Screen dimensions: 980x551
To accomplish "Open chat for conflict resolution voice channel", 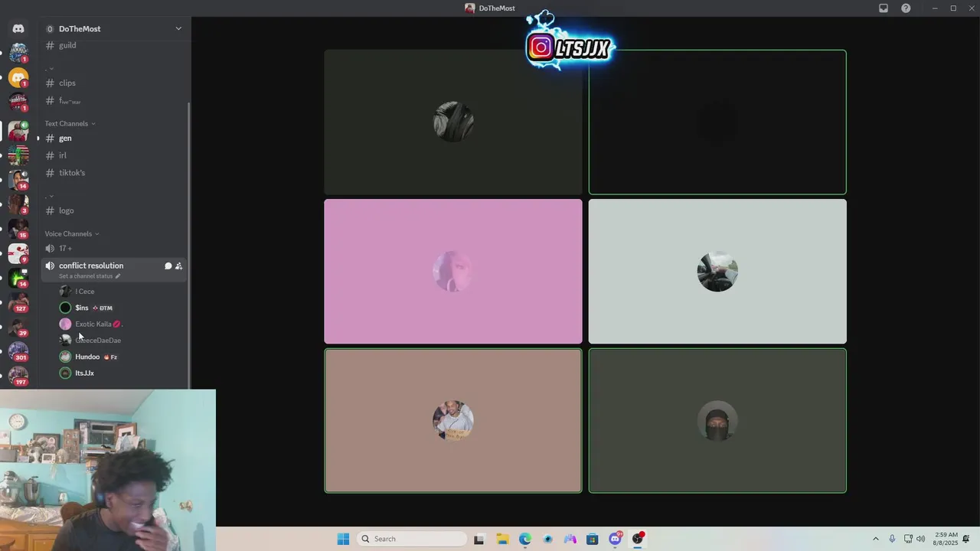I will pyautogui.click(x=168, y=266).
